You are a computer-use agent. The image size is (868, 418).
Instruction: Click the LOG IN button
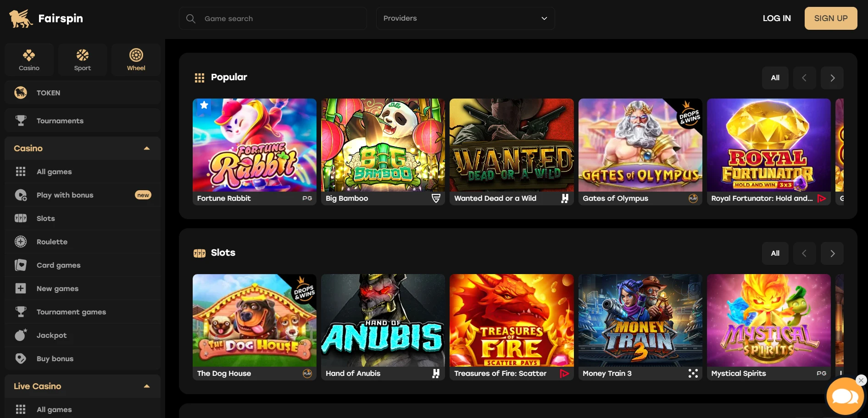(x=777, y=18)
